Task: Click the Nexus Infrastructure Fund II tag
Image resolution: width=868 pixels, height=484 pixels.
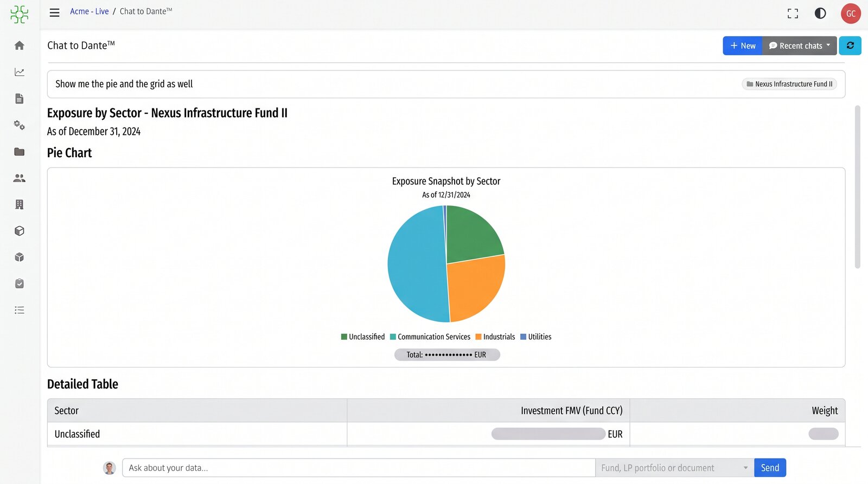Action: pos(789,84)
